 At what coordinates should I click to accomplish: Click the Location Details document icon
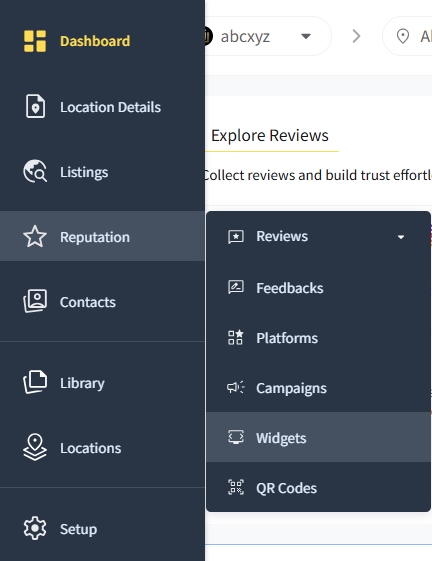(x=35, y=106)
